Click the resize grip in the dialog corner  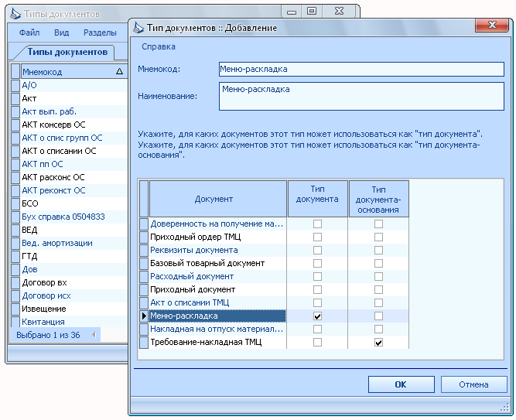pos(504,408)
